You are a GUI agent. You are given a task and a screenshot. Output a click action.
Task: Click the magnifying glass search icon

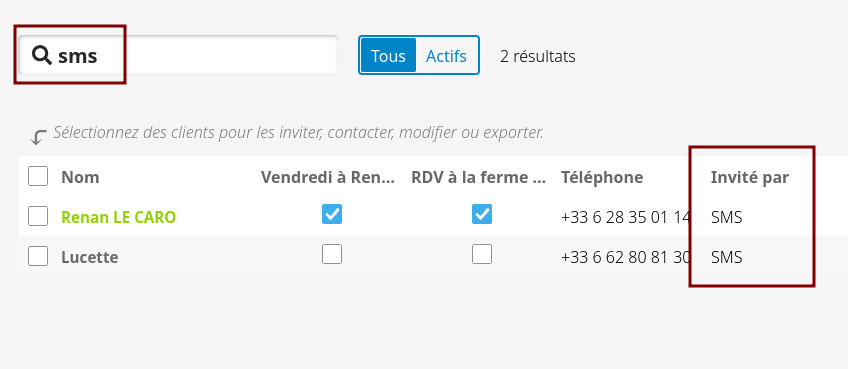(x=41, y=55)
